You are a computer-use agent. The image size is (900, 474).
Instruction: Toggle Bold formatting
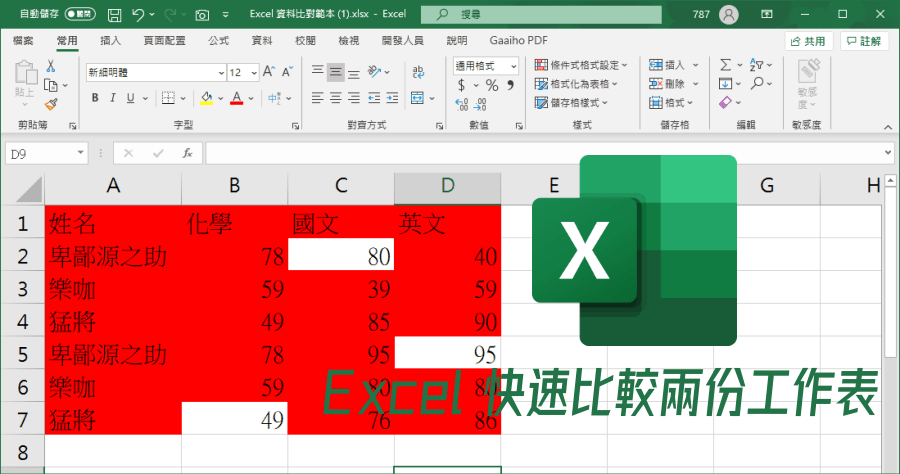(95, 98)
